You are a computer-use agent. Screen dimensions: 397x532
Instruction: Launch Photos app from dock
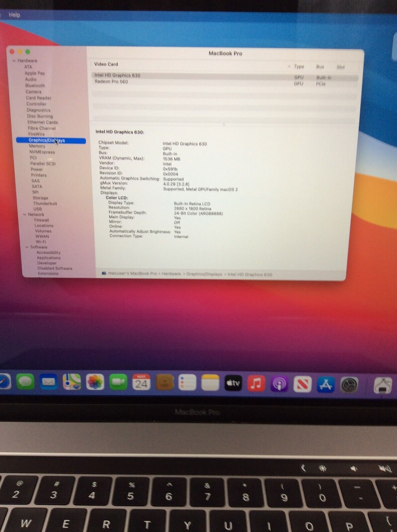click(x=95, y=382)
